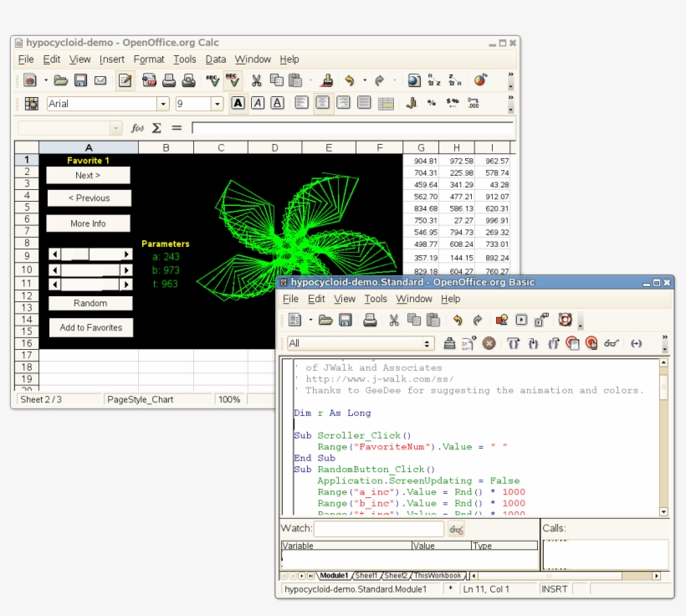Image resolution: width=686 pixels, height=616 pixels.
Task: Click the Add to Favorites button
Action: coord(90,327)
